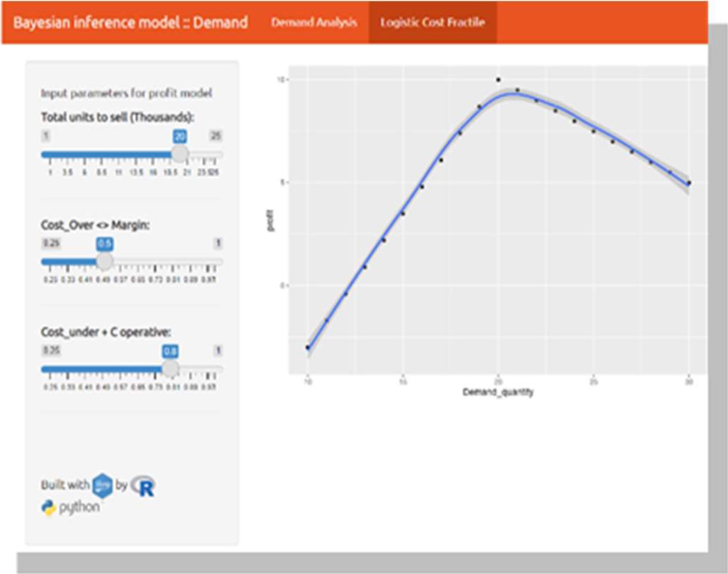728x574 pixels.
Task: Click the first data point at demand quantity 10
Action: click(x=308, y=348)
